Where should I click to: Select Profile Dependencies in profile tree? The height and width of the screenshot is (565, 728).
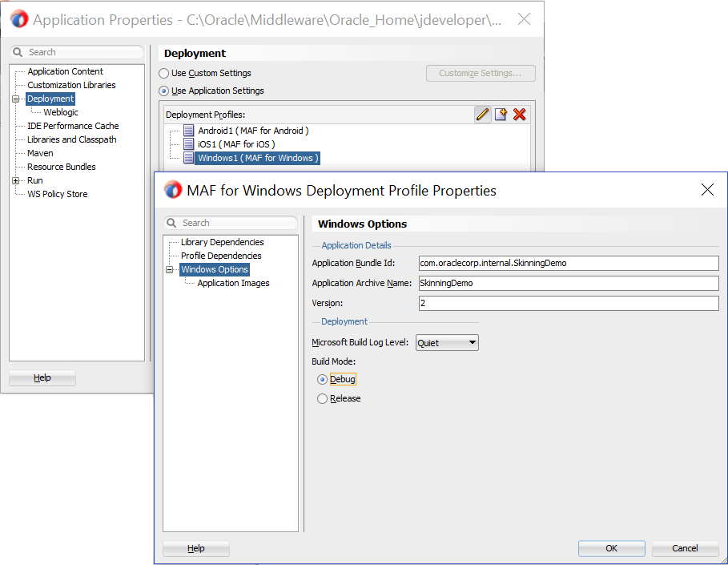221,256
